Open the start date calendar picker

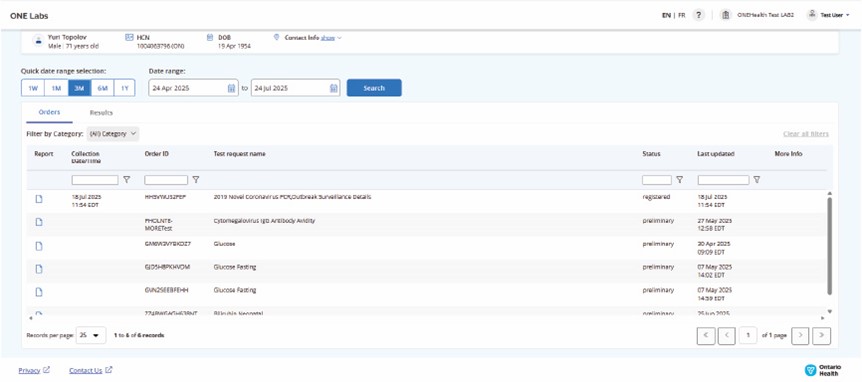coord(231,88)
